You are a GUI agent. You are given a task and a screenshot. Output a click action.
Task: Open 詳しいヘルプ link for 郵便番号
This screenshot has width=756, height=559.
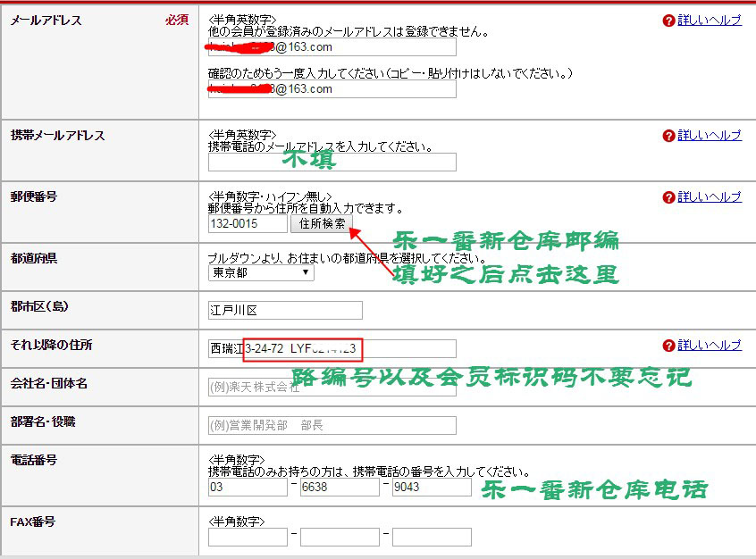(710, 197)
